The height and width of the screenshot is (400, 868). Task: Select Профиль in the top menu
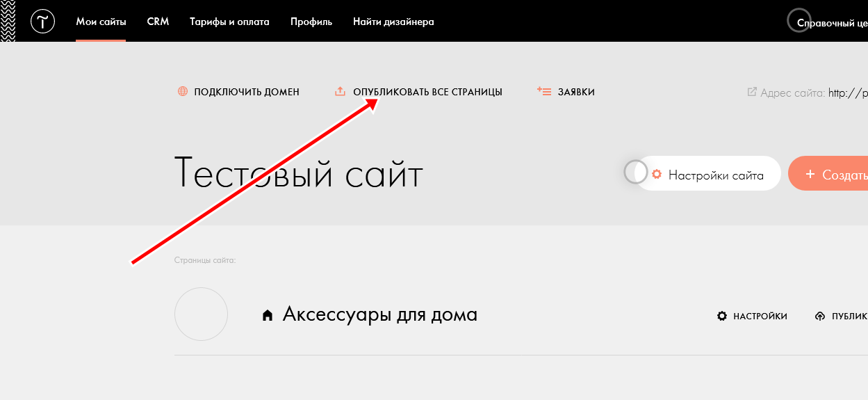point(311,22)
